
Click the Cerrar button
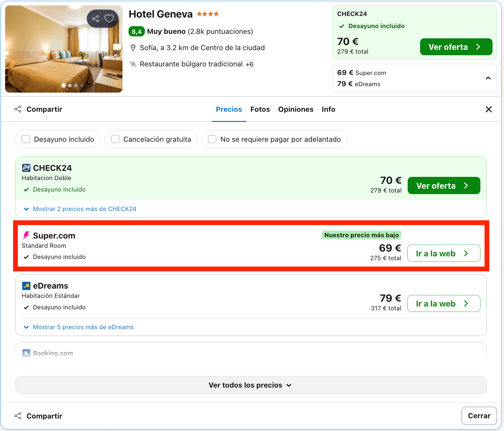(x=479, y=416)
